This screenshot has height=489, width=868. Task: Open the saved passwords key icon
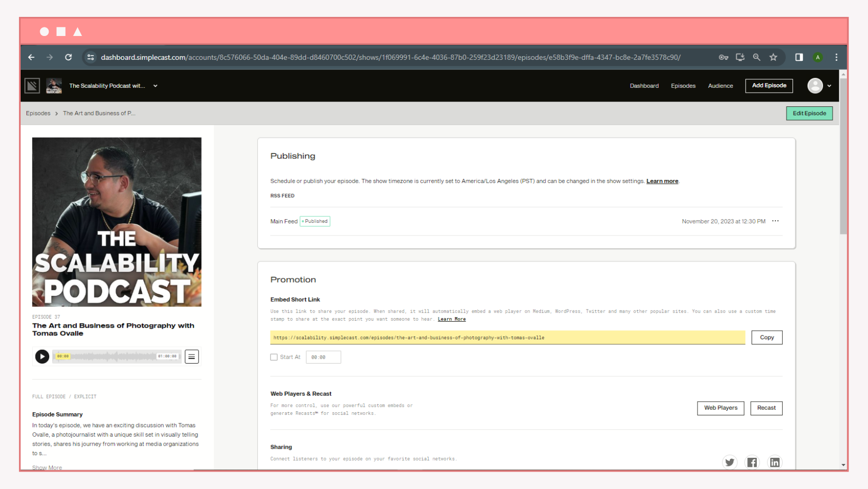724,57
